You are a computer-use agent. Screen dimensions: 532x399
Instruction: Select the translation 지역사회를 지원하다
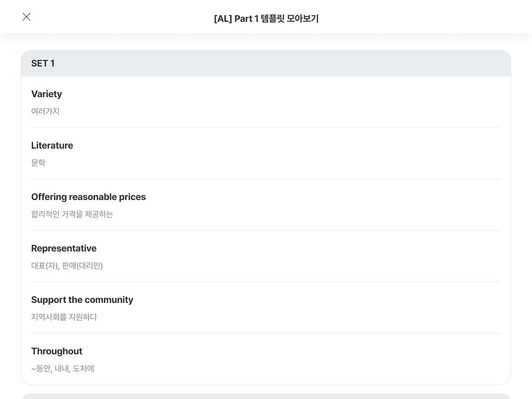pyautogui.click(x=64, y=317)
